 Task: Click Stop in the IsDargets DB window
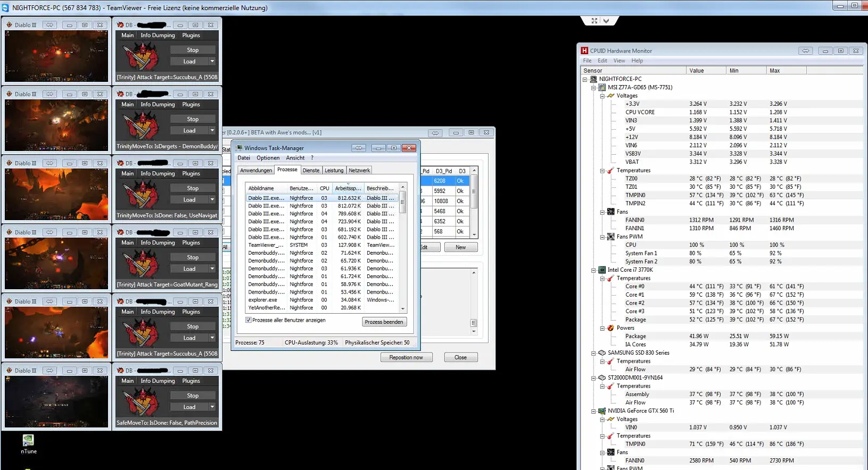pyautogui.click(x=193, y=119)
